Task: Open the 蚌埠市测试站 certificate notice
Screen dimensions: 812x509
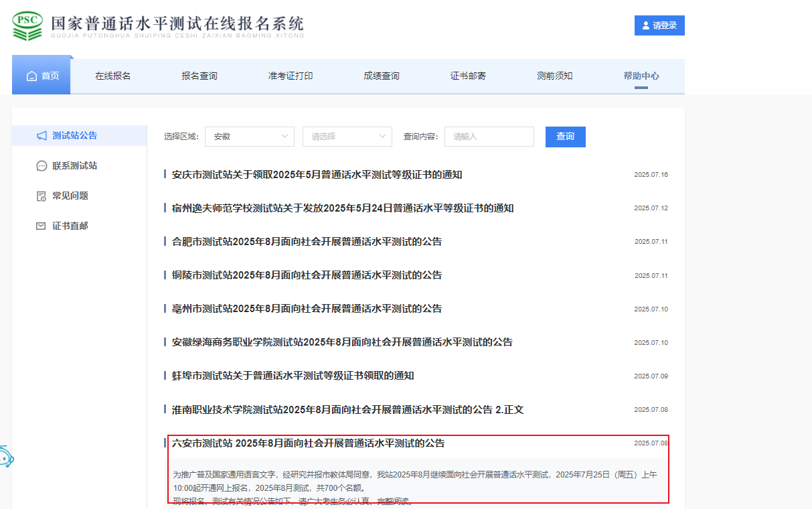Action: [293, 376]
